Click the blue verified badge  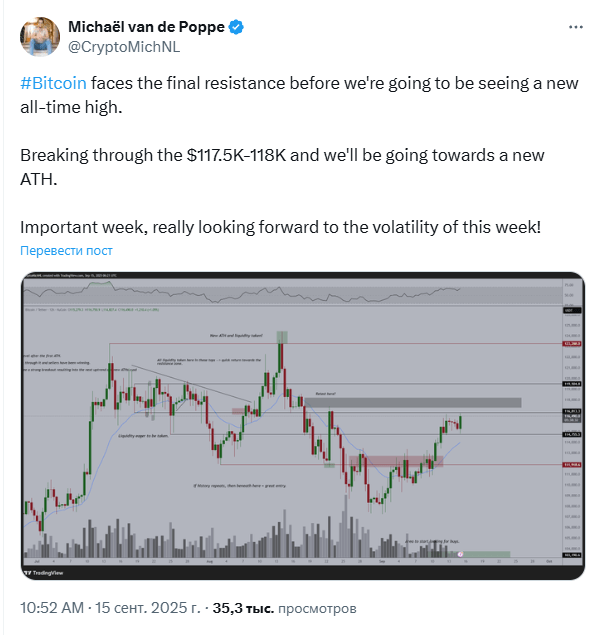coord(236,27)
